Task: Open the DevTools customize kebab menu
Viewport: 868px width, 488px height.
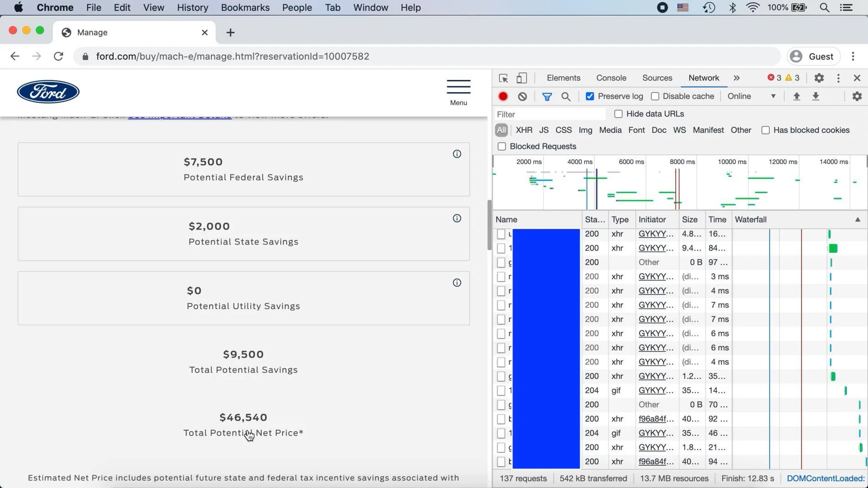Action: coord(838,78)
